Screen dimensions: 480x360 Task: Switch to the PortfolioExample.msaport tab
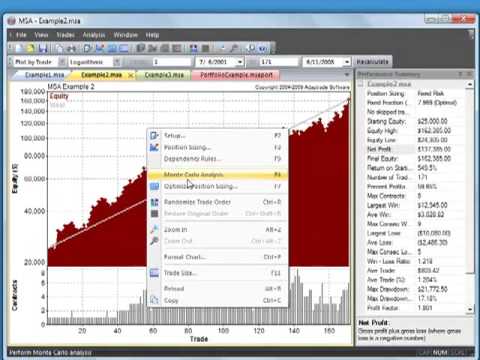[x=236, y=75]
